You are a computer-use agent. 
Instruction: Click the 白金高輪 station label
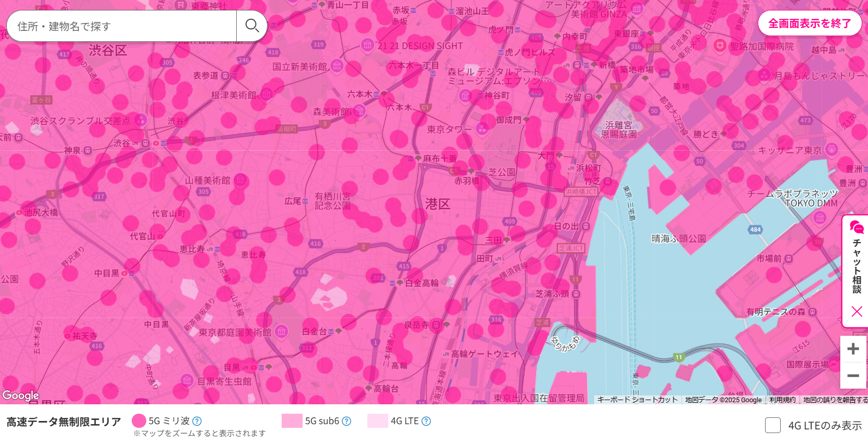422,283
